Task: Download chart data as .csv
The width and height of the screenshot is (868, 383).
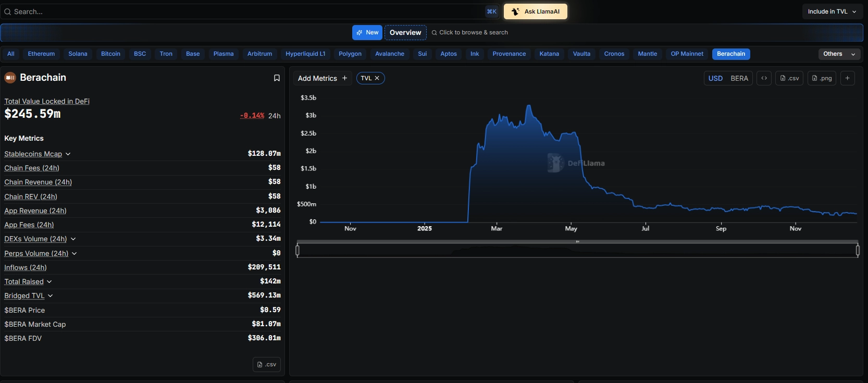Action: pyautogui.click(x=789, y=78)
